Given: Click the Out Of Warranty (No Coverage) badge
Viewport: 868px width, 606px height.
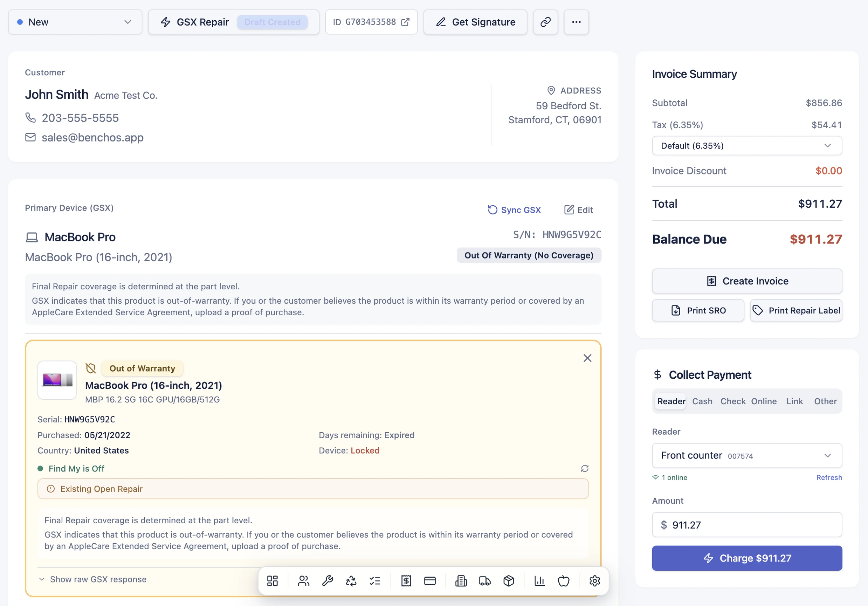Looking at the screenshot, I should (529, 255).
